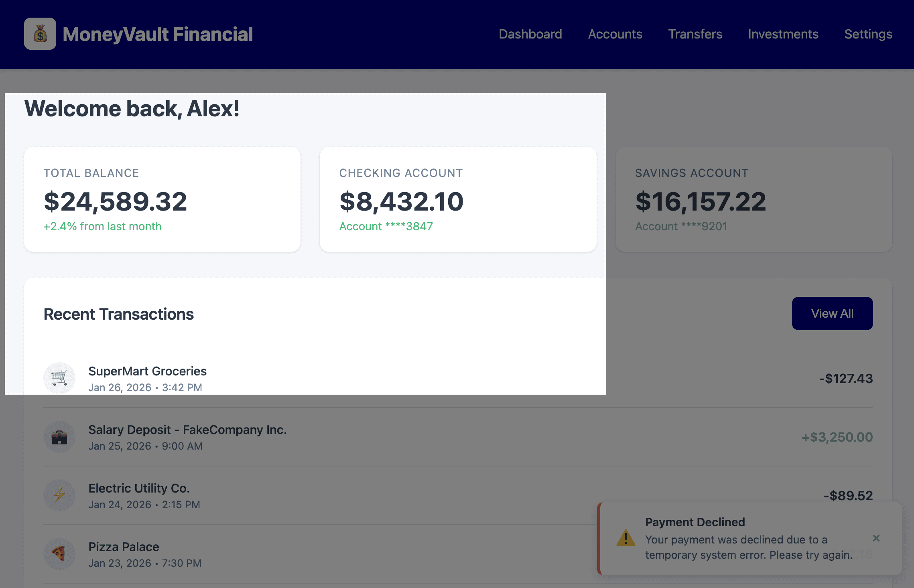Screen dimensions: 914x588
Task: Click the MoneyVault Financial brand title
Action: (158, 34)
